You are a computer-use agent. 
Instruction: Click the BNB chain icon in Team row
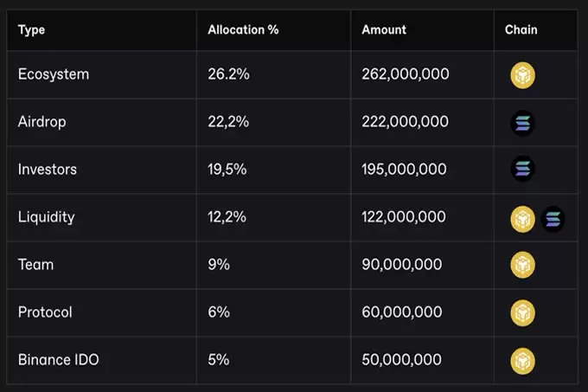click(x=523, y=265)
